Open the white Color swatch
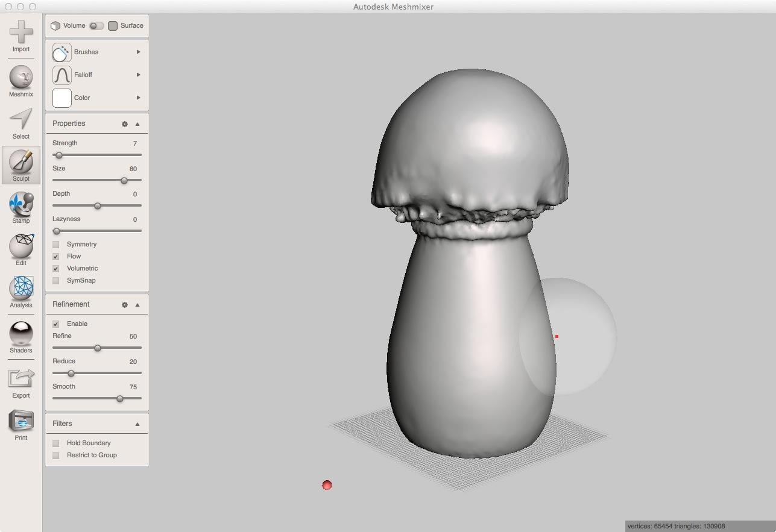This screenshot has width=776, height=532. click(x=62, y=98)
